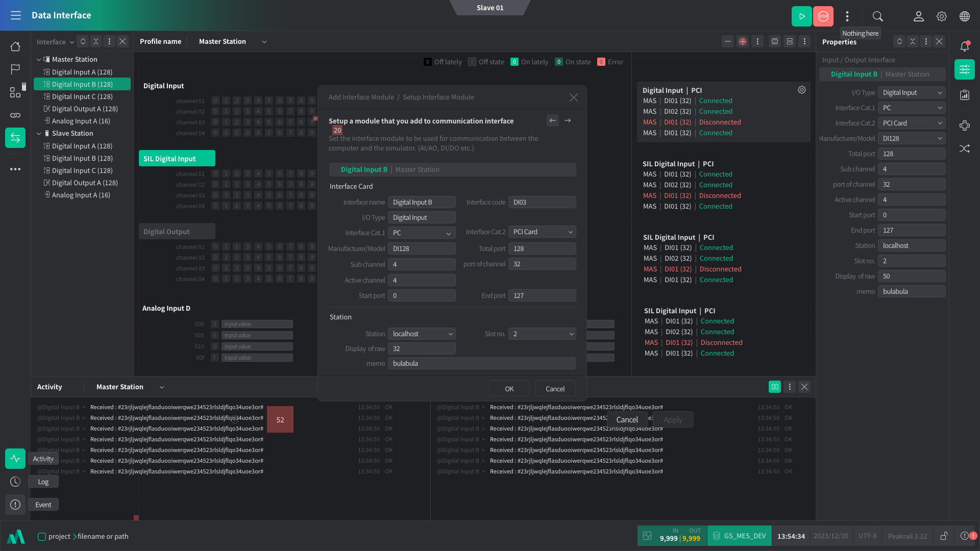Collapse the Slave Station tree node
980x551 pixels.
click(39, 134)
